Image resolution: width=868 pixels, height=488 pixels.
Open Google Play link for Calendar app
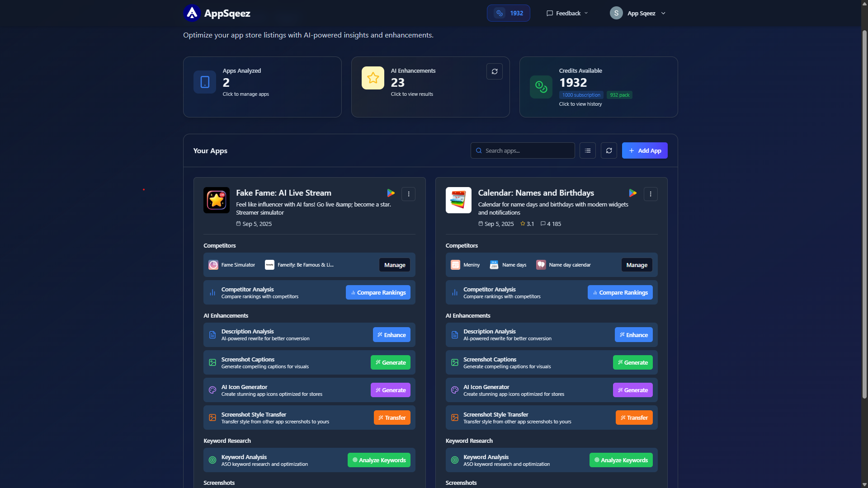(x=633, y=193)
